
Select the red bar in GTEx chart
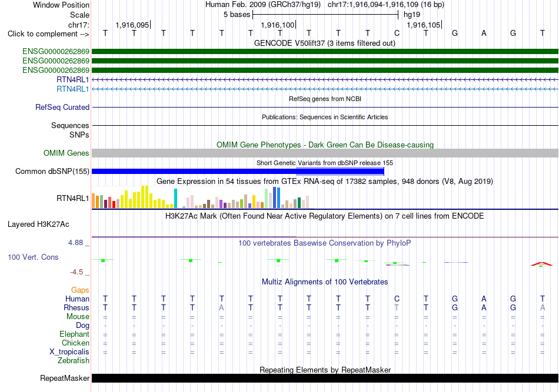tap(114, 205)
